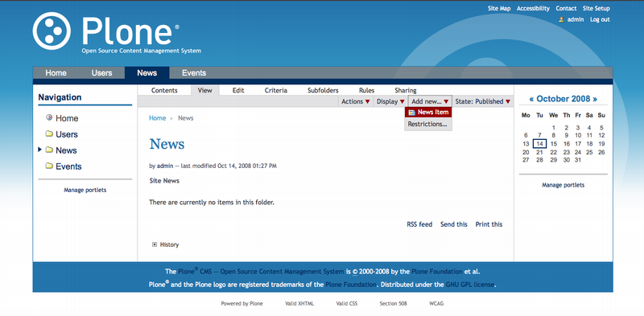644x316 pixels.
Task: Click the News Item icon in dropdown
Action: pyautogui.click(x=411, y=113)
